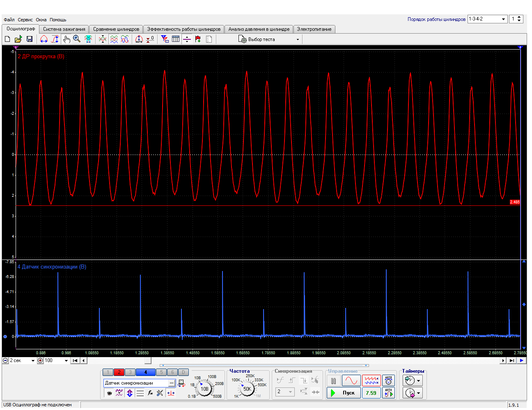The width and height of the screenshot is (532, 410).
Task: Expand the Выбор теста dropdown
Action: [x=298, y=39]
